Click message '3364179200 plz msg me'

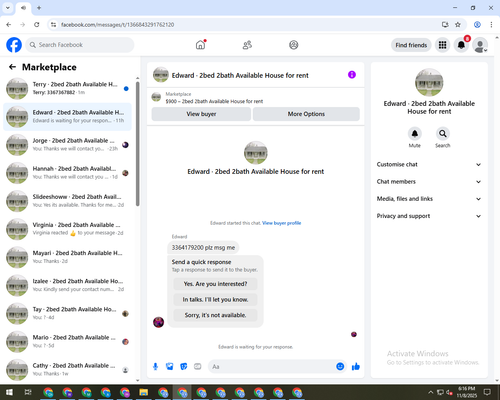[x=203, y=248]
